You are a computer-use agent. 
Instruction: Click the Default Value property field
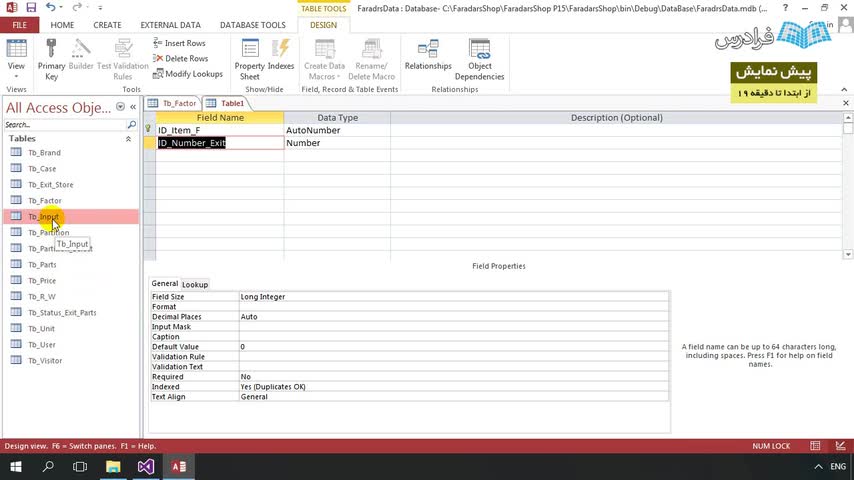pos(454,347)
